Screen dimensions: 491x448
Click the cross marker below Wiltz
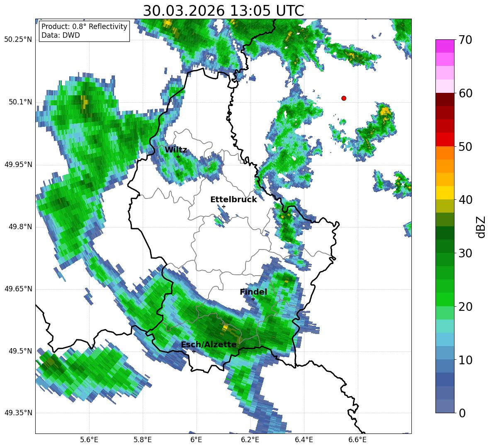click(178, 157)
